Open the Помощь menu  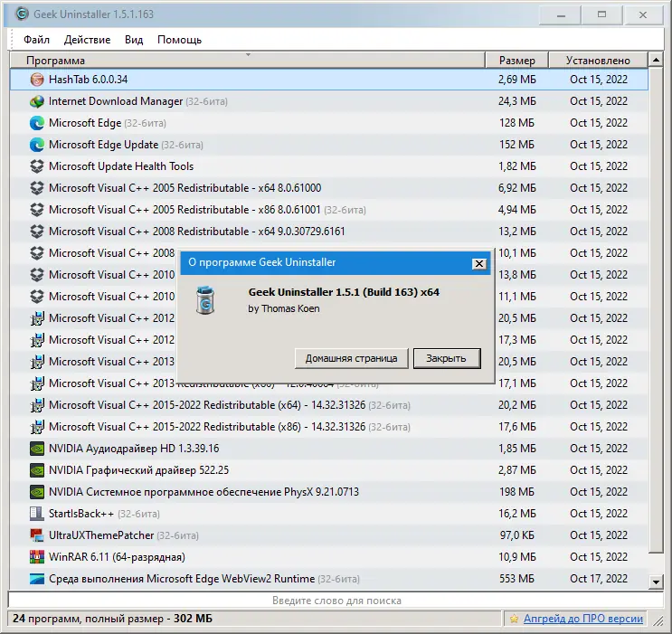(179, 40)
